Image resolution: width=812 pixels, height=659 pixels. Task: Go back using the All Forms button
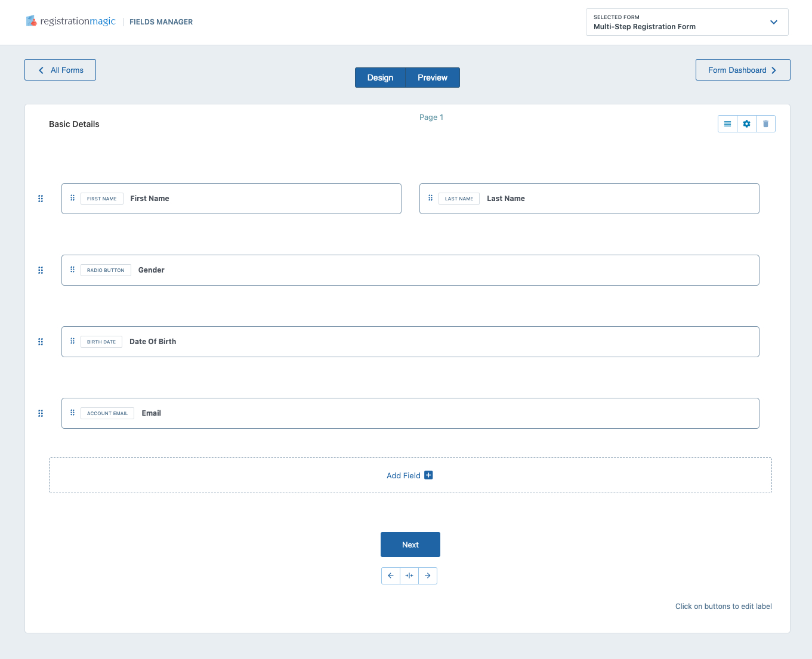(60, 70)
